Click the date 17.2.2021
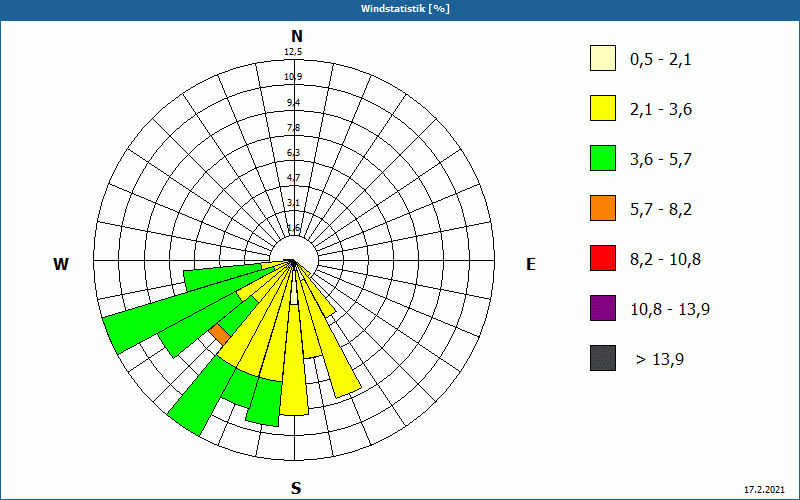Image resolution: width=800 pixels, height=500 pixels. tap(764, 490)
